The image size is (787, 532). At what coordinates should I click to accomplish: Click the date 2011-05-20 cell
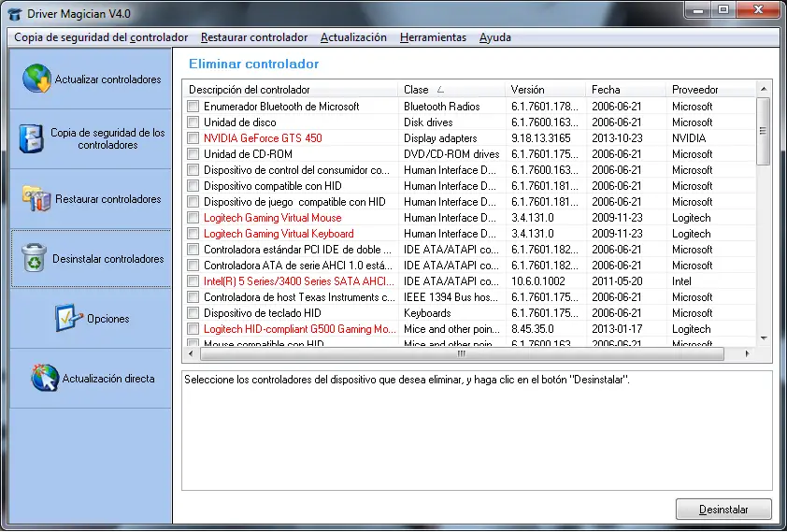(617, 281)
